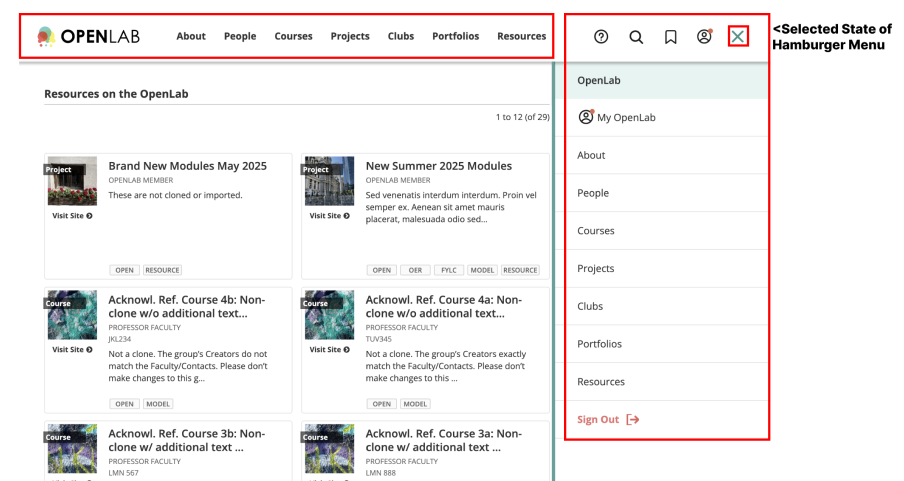Screen dimensions: 904x481
Task: Open search with magnifying glass icon
Action: [636, 37]
